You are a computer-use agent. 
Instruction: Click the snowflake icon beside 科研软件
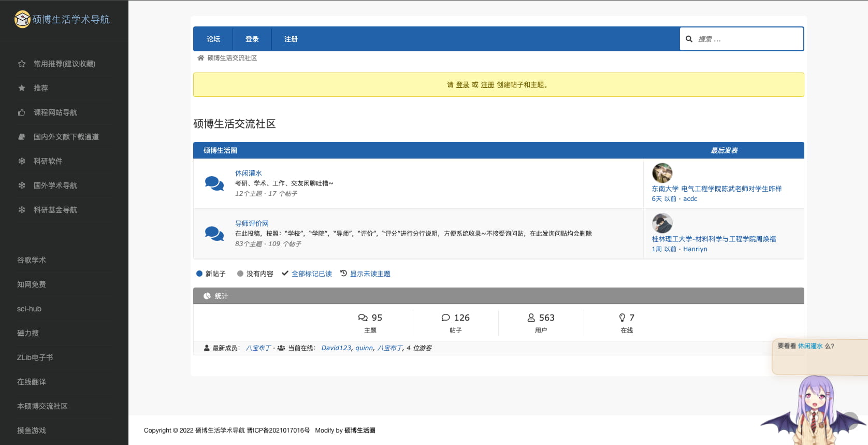click(22, 161)
